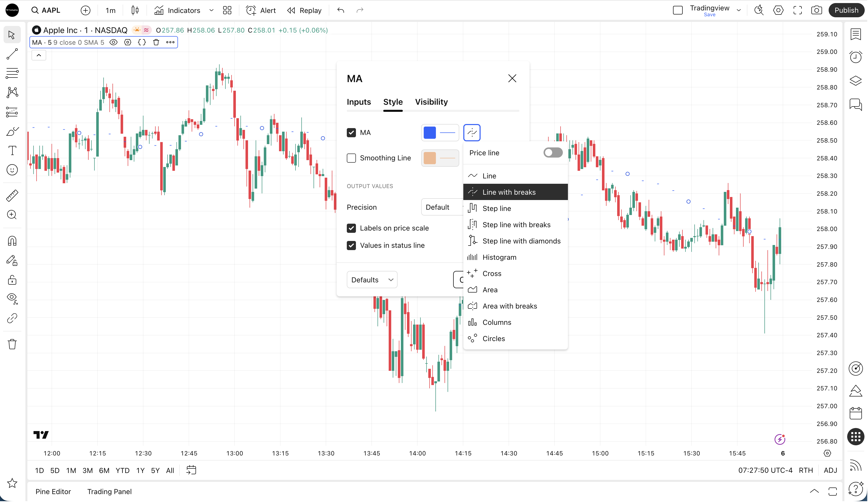Activate the Magnet mode icon

pyautogui.click(x=12, y=241)
